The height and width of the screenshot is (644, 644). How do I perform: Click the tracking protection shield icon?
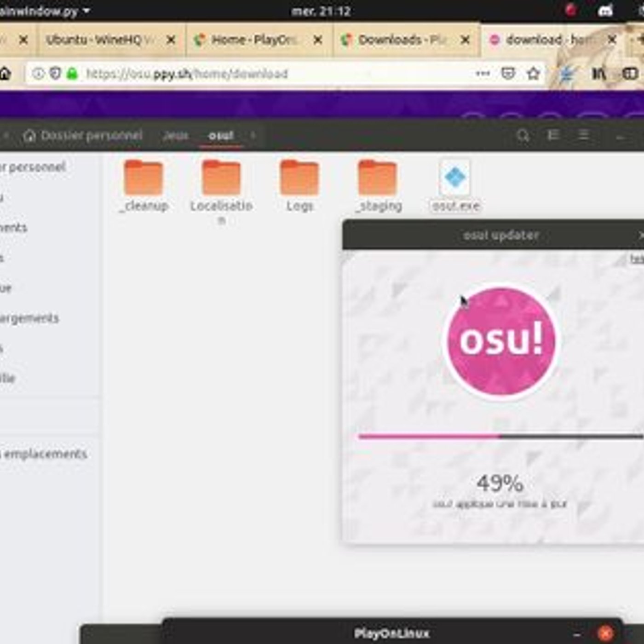(x=55, y=74)
